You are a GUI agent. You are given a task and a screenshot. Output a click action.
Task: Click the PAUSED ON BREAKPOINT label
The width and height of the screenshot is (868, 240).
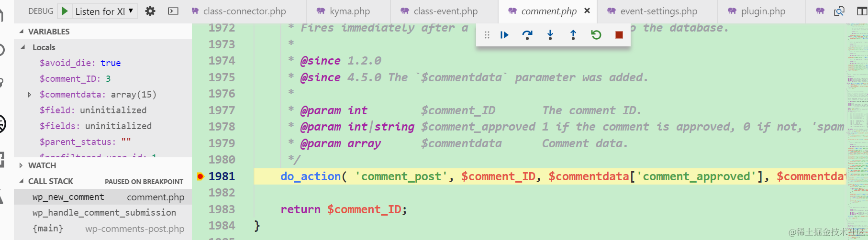tap(144, 182)
